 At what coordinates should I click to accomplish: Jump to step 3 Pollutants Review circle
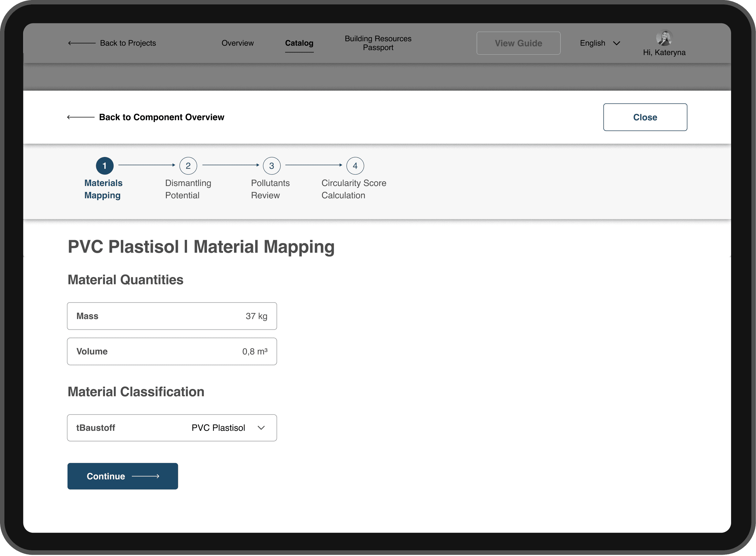(x=272, y=165)
